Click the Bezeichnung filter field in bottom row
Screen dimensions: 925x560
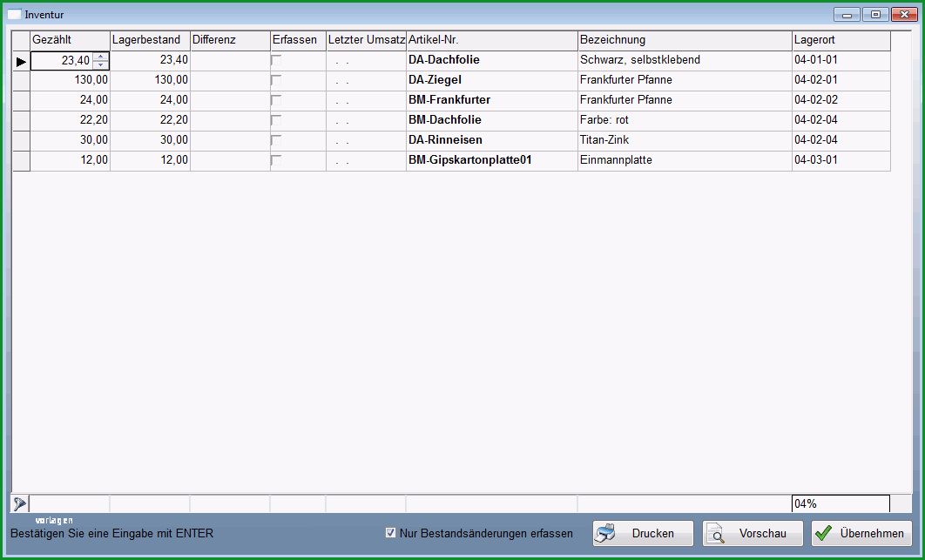(x=685, y=504)
